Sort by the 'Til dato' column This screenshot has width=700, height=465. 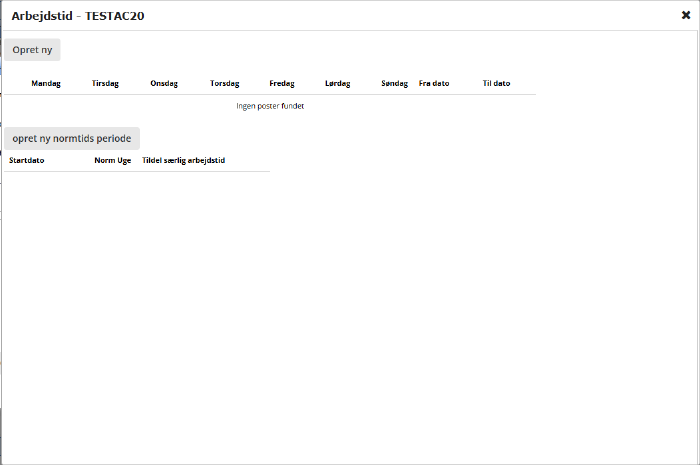496,84
